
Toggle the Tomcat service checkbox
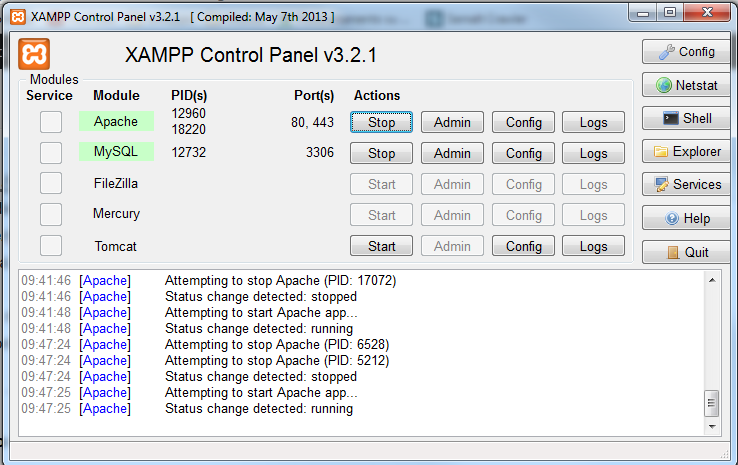click(x=51, y=245)
